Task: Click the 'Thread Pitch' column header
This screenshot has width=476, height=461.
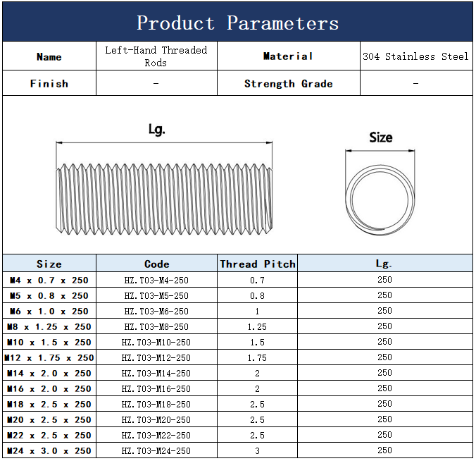Action: pyautogui.click(x=258, y=264)
